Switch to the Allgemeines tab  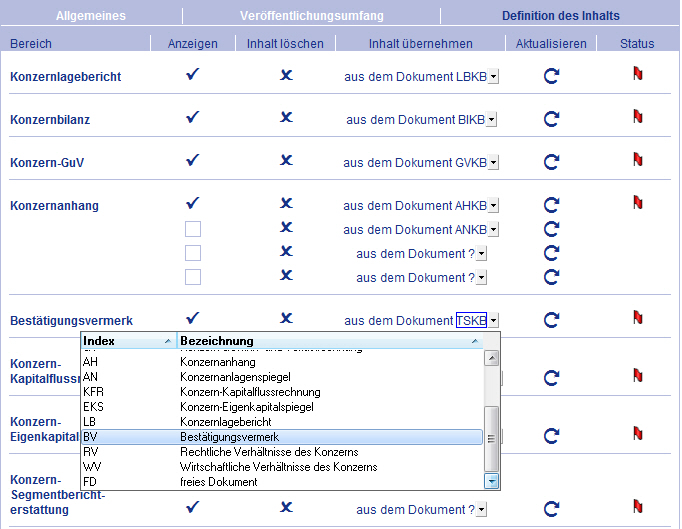click(91, 16)
